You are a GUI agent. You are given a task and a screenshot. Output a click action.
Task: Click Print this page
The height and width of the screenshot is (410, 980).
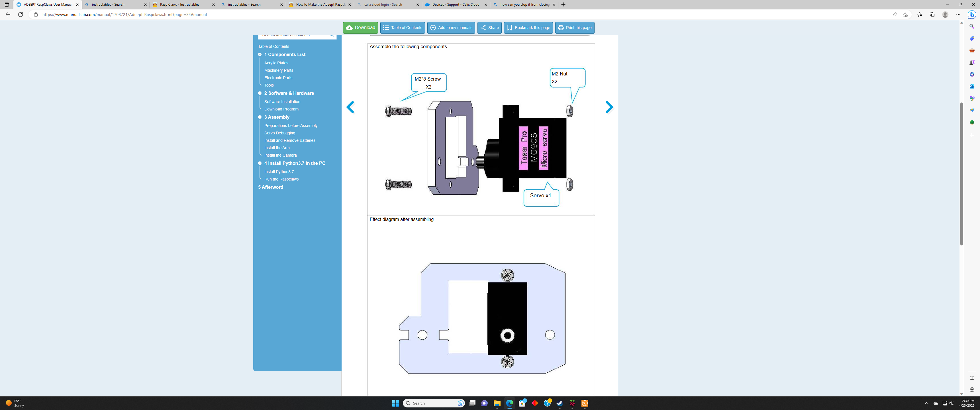pyautogui.click(x=574, y=27)
